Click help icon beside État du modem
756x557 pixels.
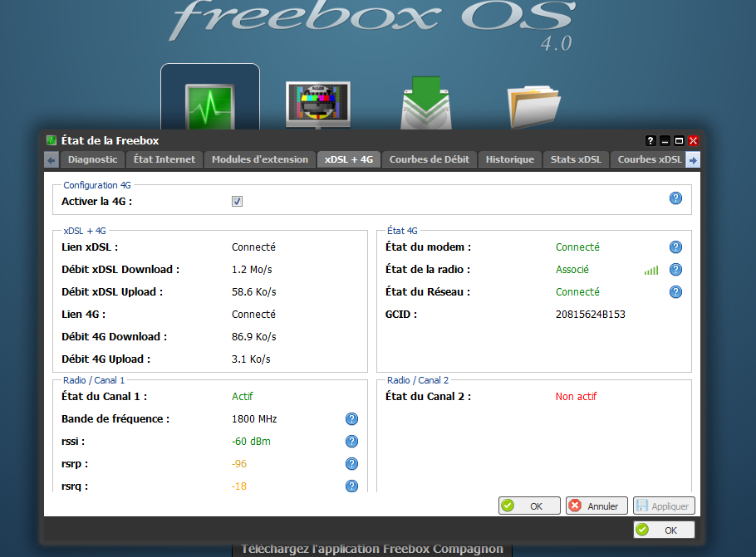click(x=675, y=247)
